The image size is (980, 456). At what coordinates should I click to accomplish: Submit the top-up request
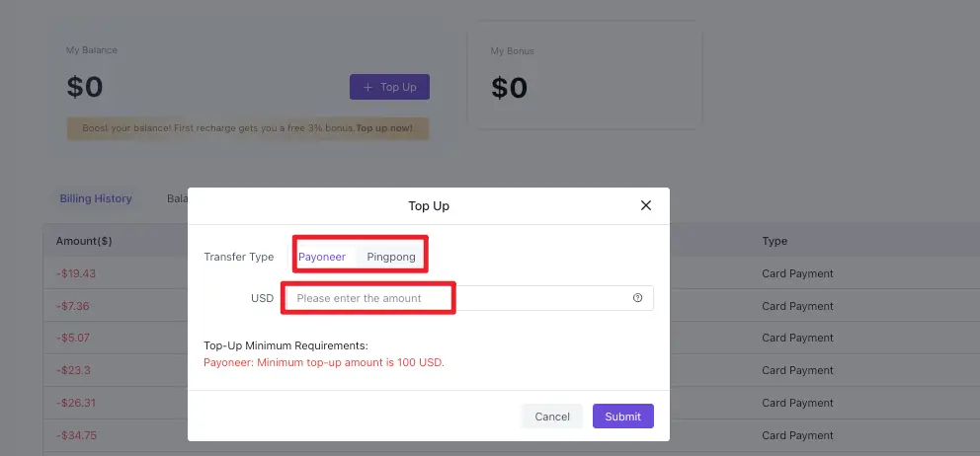pyautogui.click(x=622, y=417)
